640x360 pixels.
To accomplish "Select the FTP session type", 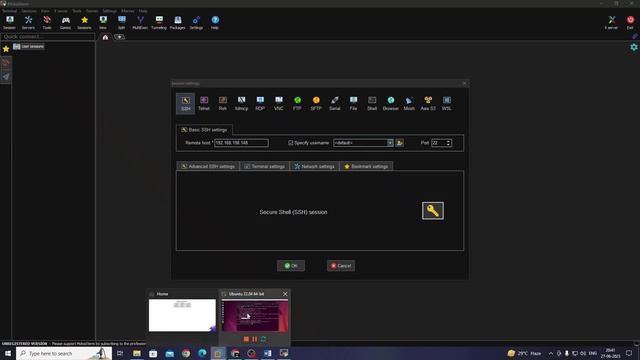I will (297, 103).
